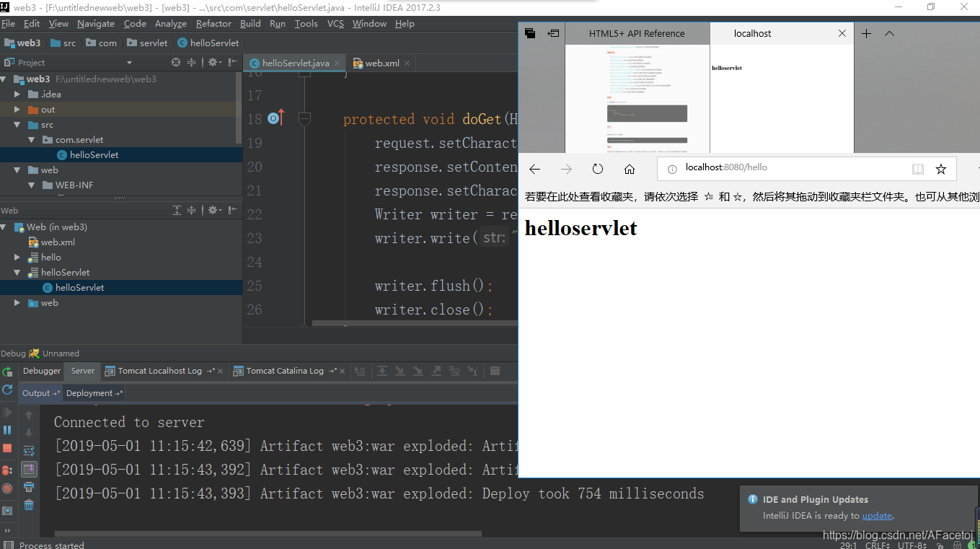
Task: Open new browser tab with plus icon
Action: tap(867, 33)
